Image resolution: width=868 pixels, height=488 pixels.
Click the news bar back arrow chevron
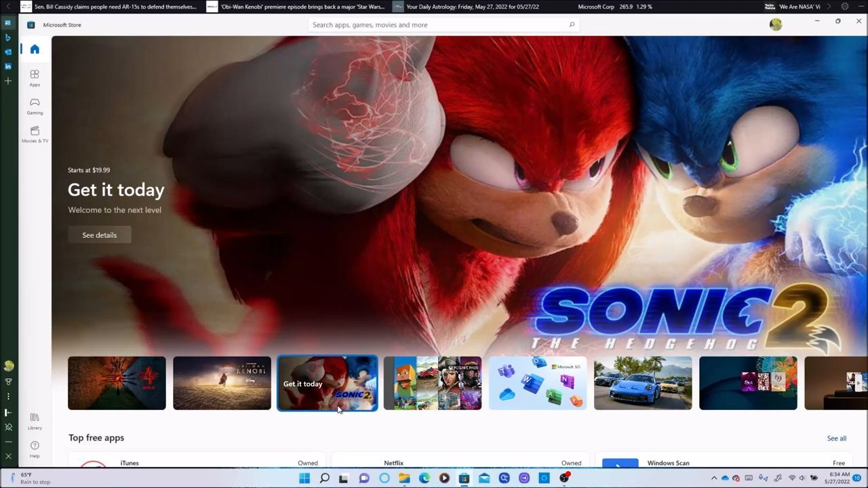(8, 7)
